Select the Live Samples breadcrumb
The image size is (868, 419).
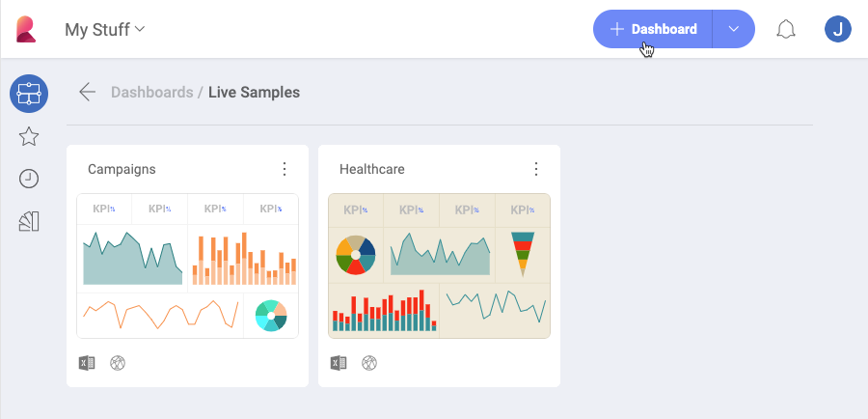(x=254, y=93)
